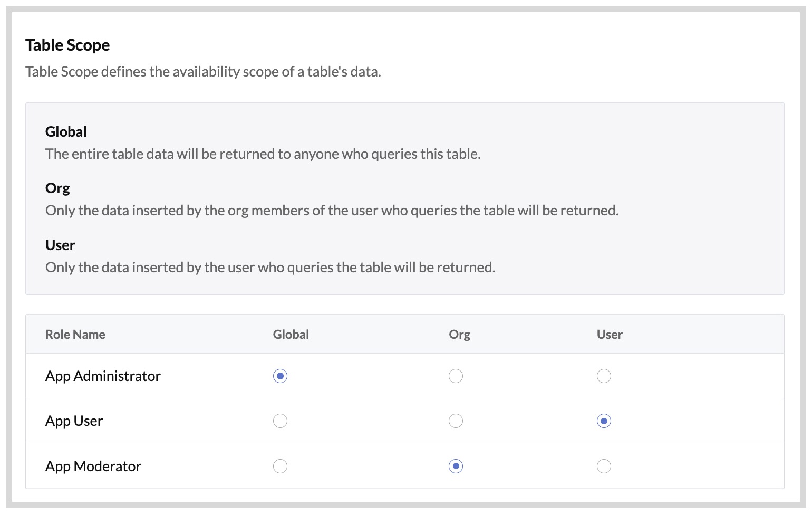Click the Role Name column header
This screenshot has width=812, height=514.
(75, 334)
